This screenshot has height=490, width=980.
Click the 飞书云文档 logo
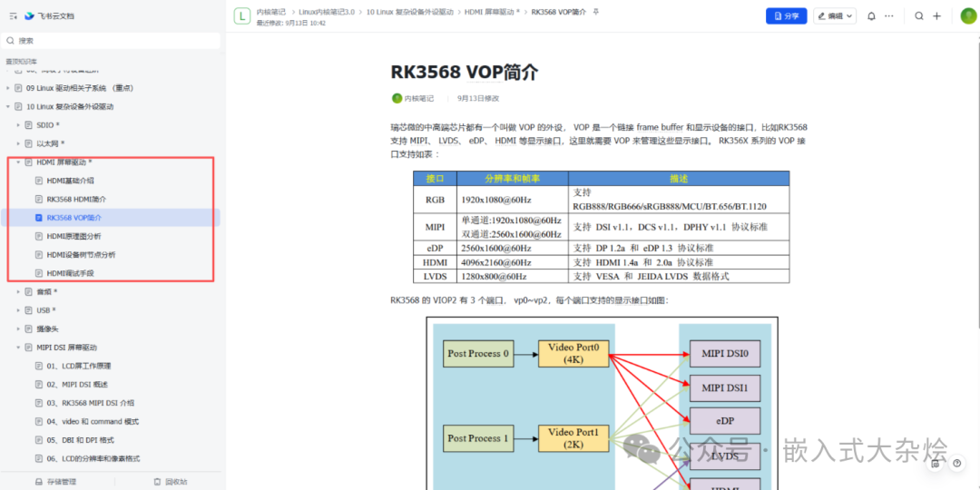(49, 15)
